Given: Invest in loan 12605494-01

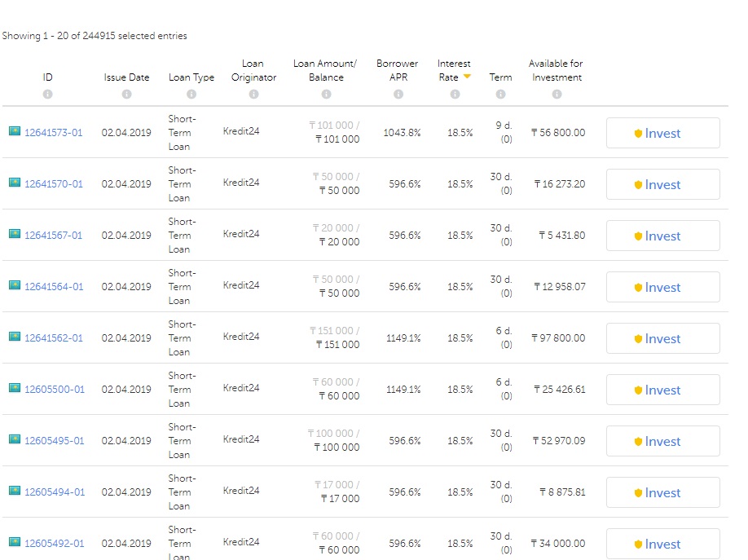Looking at the screenshot, I should (x=662, y=493).
